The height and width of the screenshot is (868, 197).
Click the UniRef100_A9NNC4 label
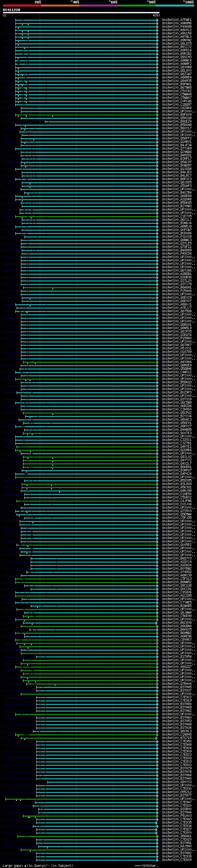click(176, 60)
